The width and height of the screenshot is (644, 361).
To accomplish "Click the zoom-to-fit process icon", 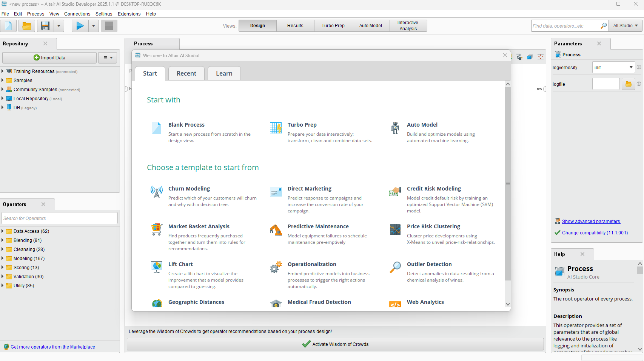I will tap(541, 57).
